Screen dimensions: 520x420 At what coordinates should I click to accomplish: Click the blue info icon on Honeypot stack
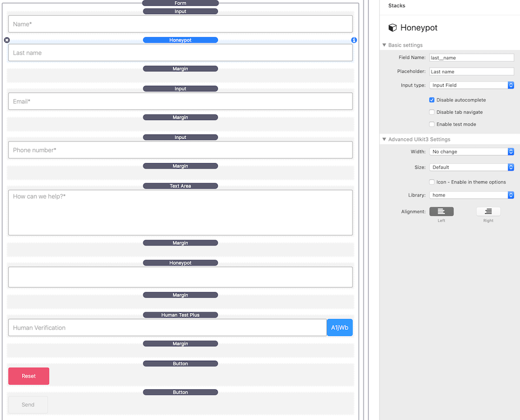[354, 40]
